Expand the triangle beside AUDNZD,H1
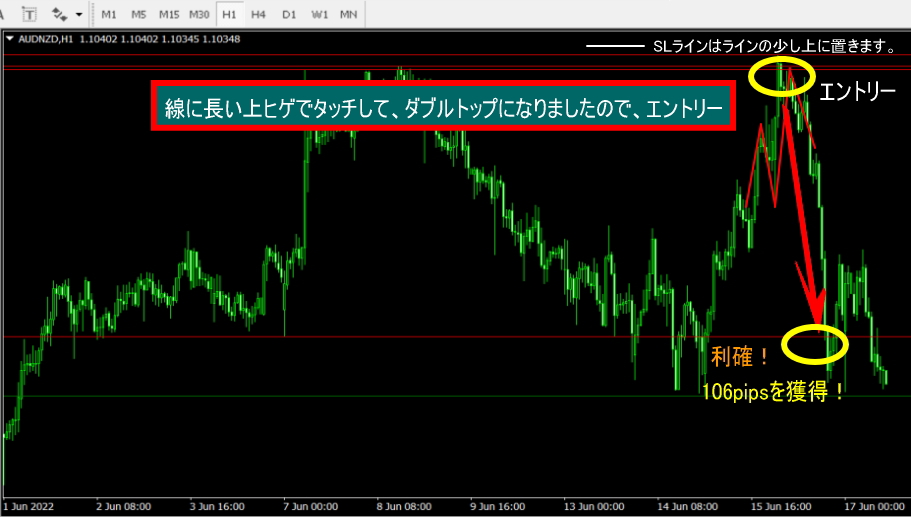Viewport: 911px width, 517px height. tap(10, 39)
